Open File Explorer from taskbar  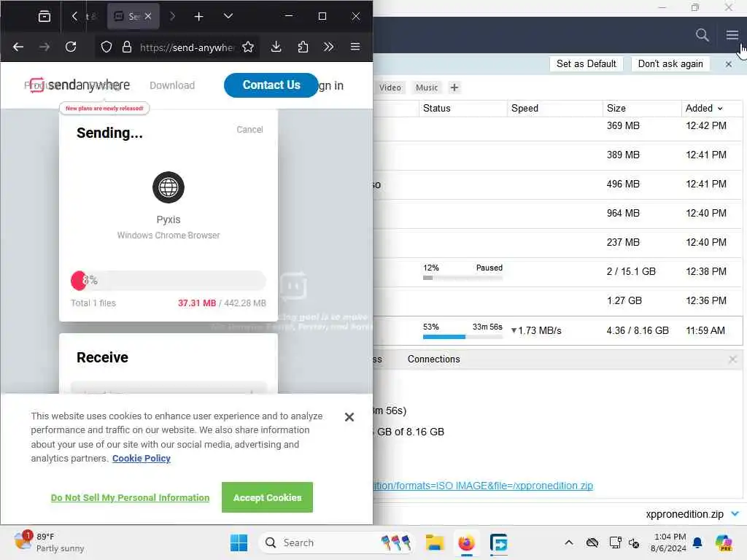tap(435, 542)
